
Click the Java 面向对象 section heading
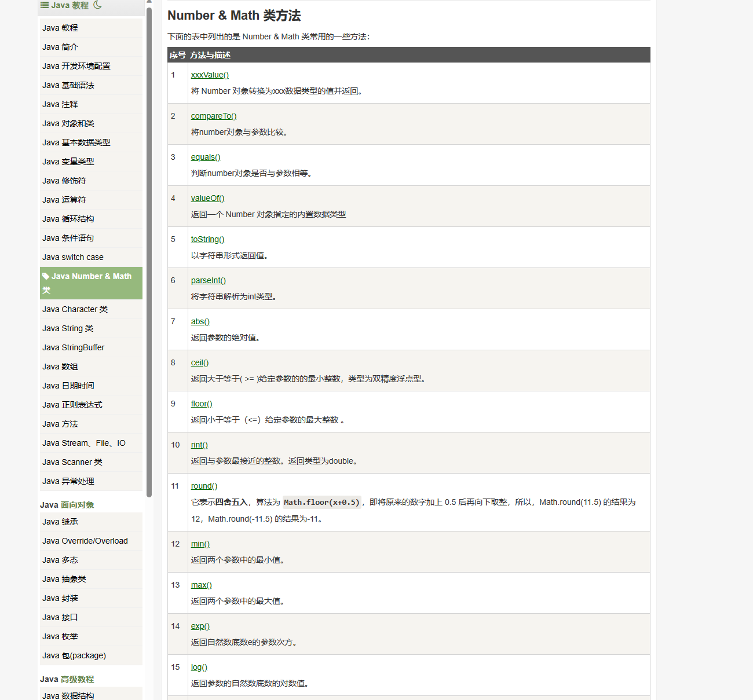pos(67,505)
